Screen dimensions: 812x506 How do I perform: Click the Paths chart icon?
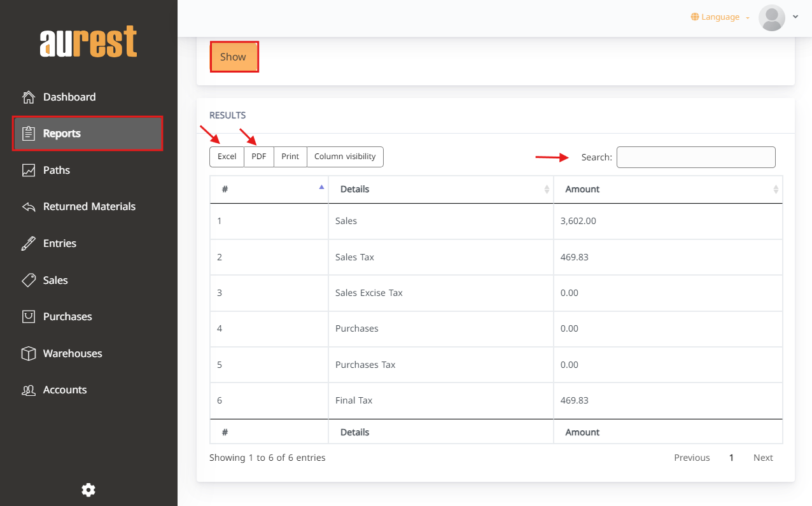(x=29, y=171)
